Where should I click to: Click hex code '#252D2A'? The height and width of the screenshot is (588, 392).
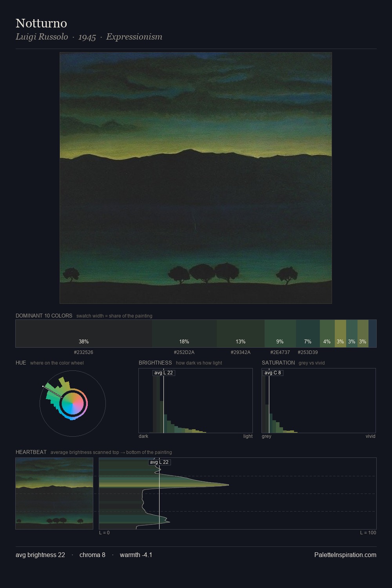[x=184, y=352]
